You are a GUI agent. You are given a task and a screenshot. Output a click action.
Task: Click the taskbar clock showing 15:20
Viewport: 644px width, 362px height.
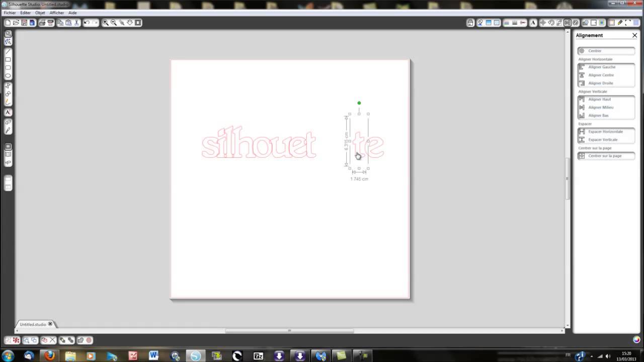click(626, 353)
